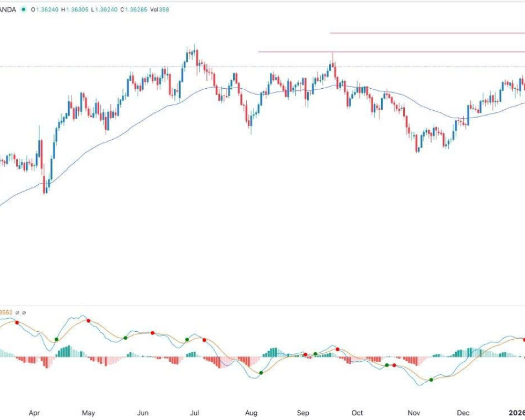The image size is (525, 420).
Task: Click the Oct label on time axis
Action: (358, 413)
